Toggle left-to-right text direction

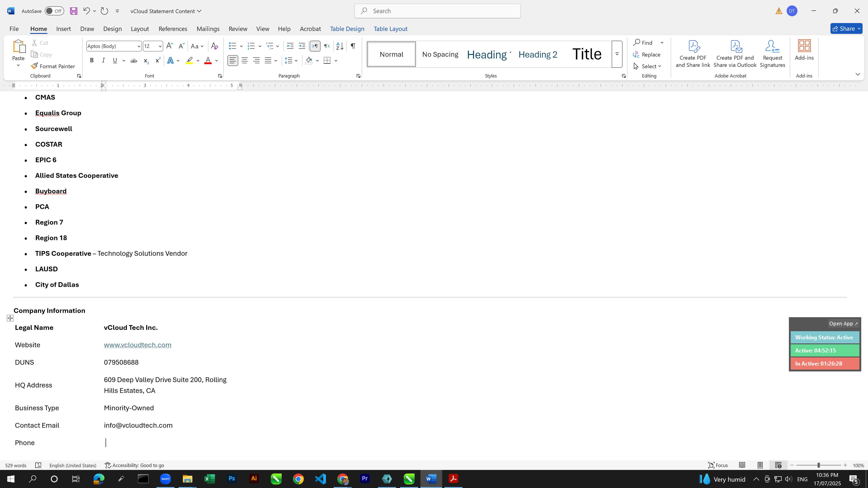[315, 46]
